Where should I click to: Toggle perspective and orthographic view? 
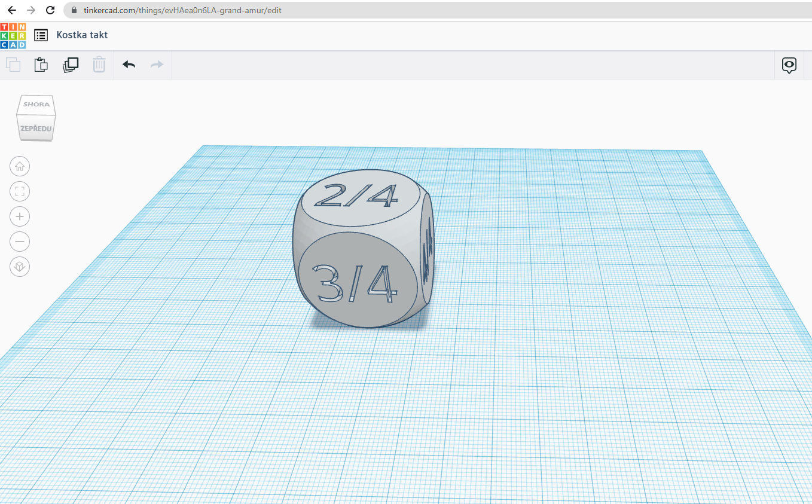tap(20, 267)
